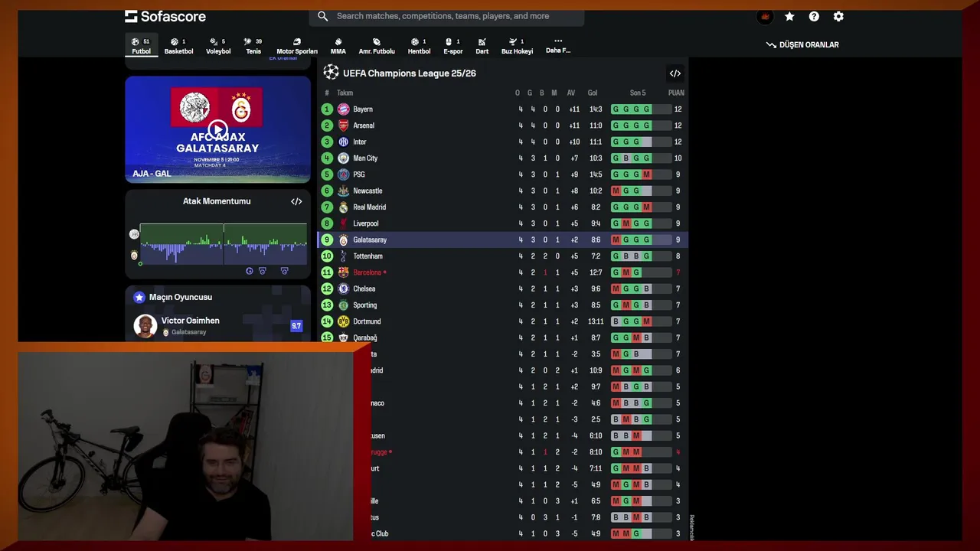Switch to the Tenis sport tab
Viewport: 980px width, 551px height.
[253, 46]
